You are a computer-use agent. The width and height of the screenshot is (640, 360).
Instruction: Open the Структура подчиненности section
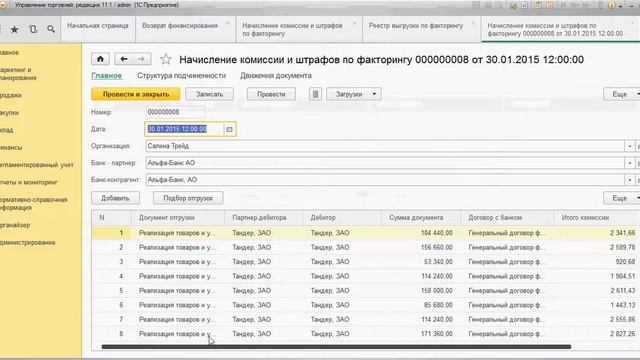point(181,76)
